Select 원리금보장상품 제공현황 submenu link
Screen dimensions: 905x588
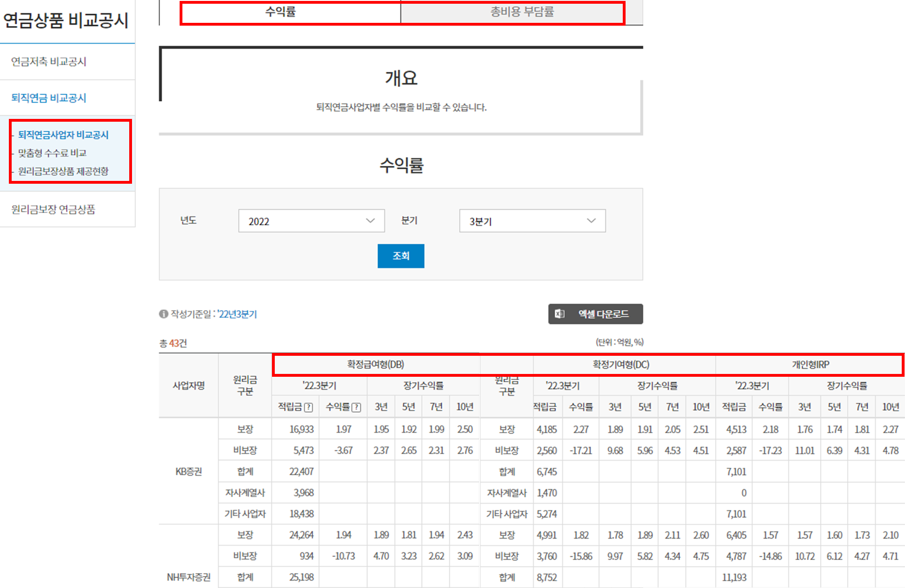(63, 171)
